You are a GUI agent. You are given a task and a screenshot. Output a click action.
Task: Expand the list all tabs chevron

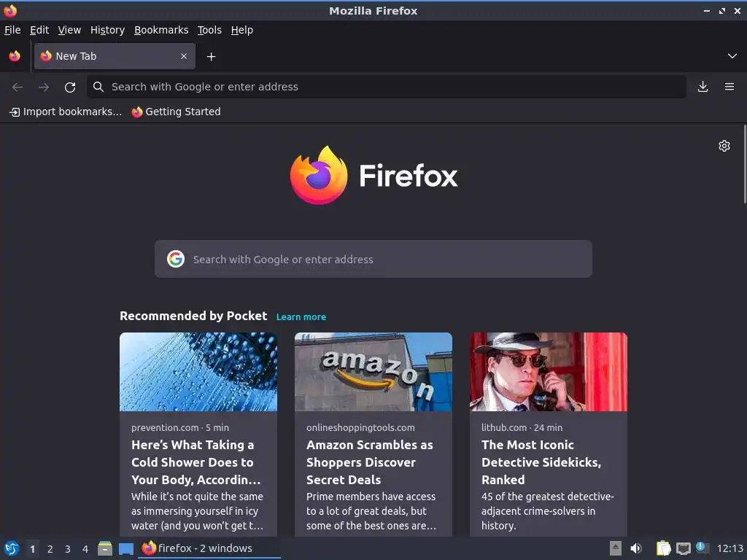[732, 56]
